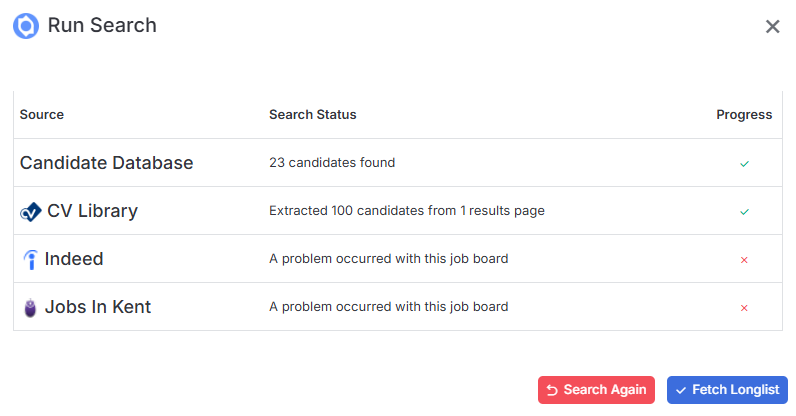Click the CV Library logo icon
Image resolution: width=796 pixels, height=416 pixels.
tap(30, 211)
